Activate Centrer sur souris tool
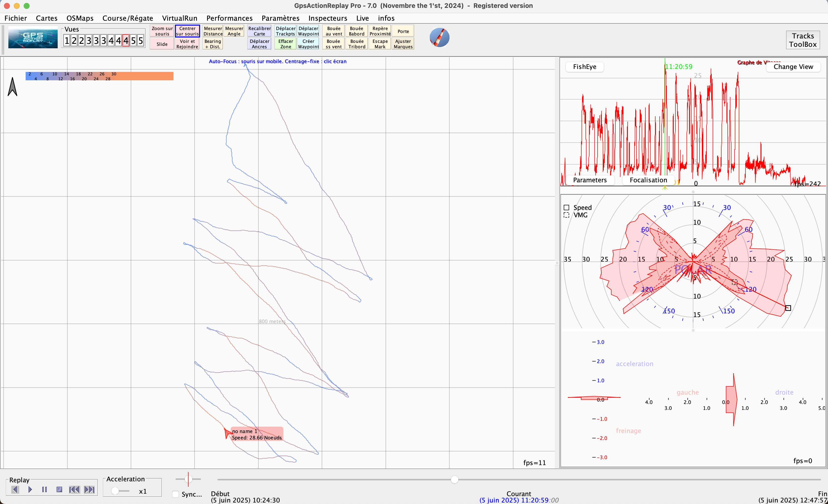Screen dimensions: 828x504 (187, 31)
